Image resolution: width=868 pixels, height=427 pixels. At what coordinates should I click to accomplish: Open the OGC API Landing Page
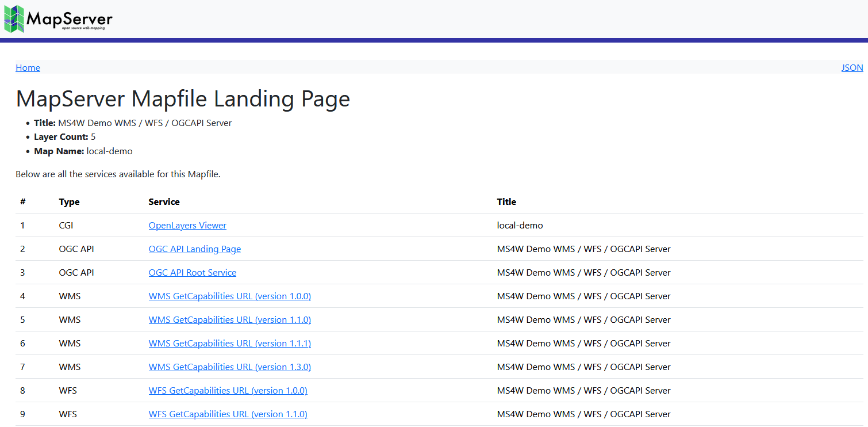click(x=194, y=249)
